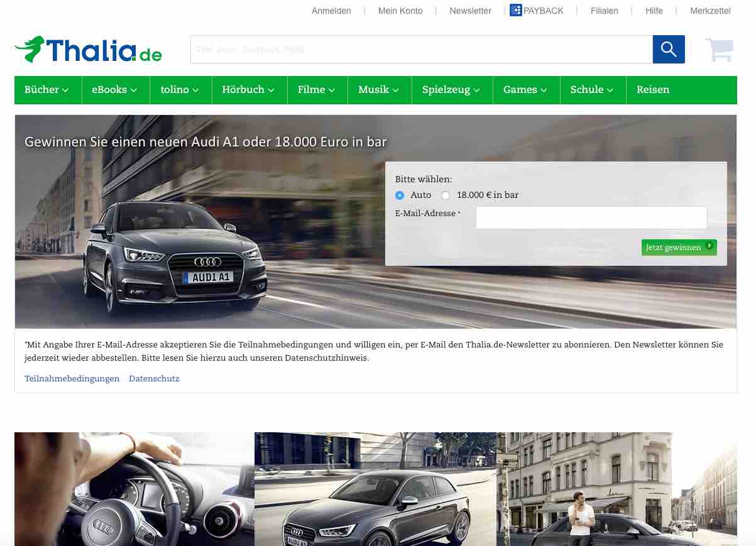Open the Datenschutz link

[x=154, y=379]
